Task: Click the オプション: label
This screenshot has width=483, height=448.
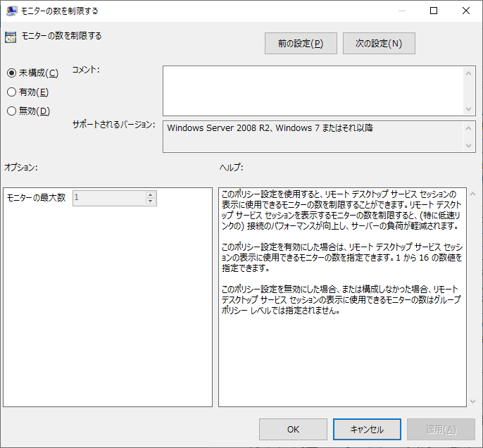Action: click(x=21, y=168)
